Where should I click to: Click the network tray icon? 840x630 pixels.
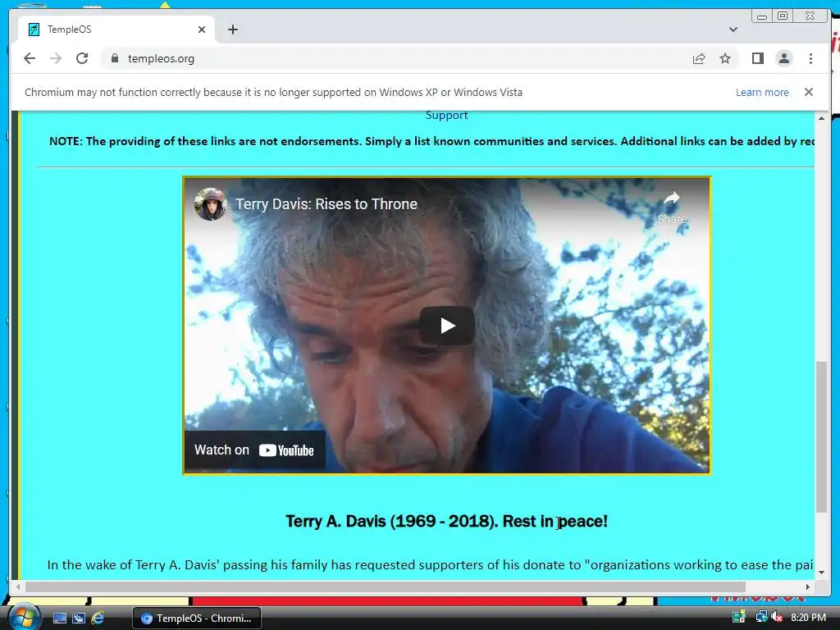760,617
